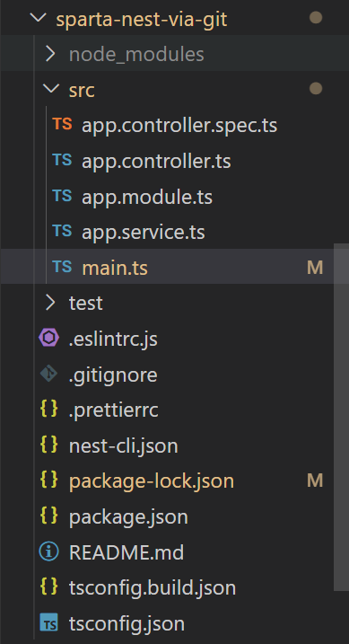
Task: Click the modified dot on sparta-nest-via-git row
Action: coord(316,18)
